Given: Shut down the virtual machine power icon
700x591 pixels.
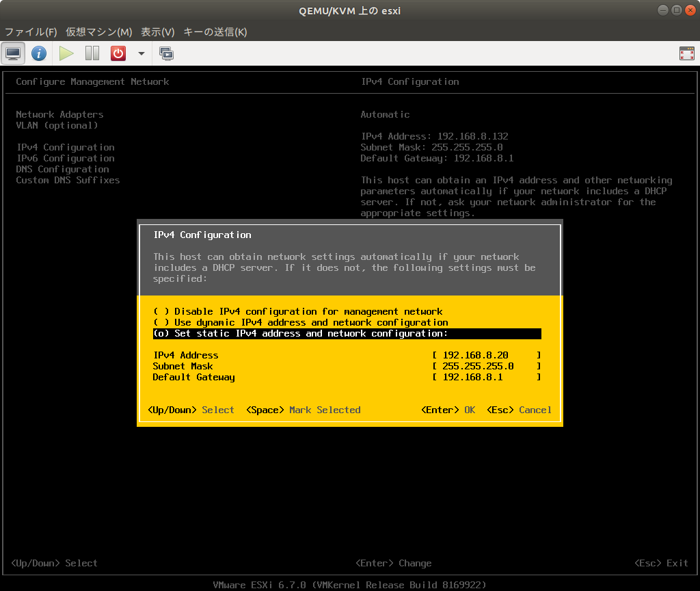Looking at the screenshot, I should pos(118,53).
